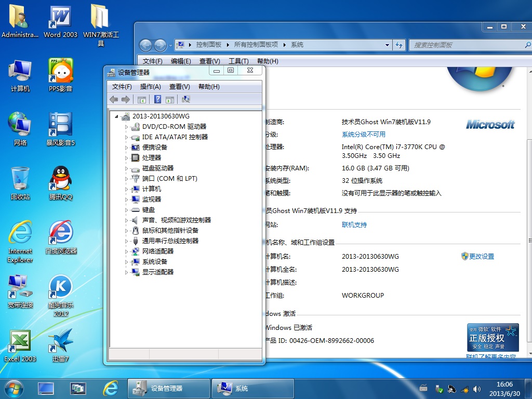This screenshot has width=532, height=399.
Task: Expand the 处理器 node
Action: (x=126, y=158)
